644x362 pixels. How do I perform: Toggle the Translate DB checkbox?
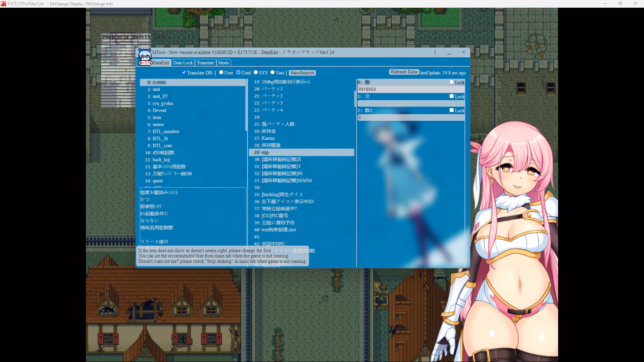(184, 72)
